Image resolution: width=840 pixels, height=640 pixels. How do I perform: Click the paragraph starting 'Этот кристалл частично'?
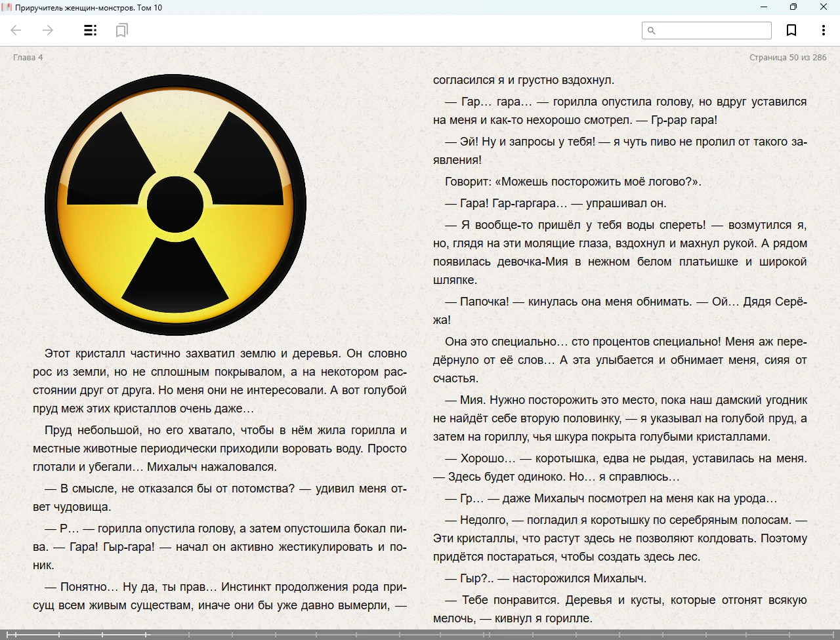[x=220, y=381]
